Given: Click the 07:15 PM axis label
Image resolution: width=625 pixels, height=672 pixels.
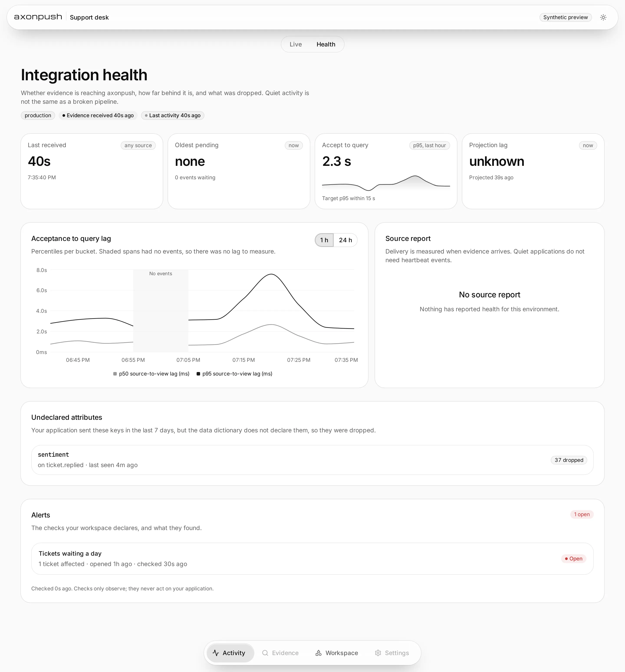Looking at the screenshot, I should click(243, 360).
